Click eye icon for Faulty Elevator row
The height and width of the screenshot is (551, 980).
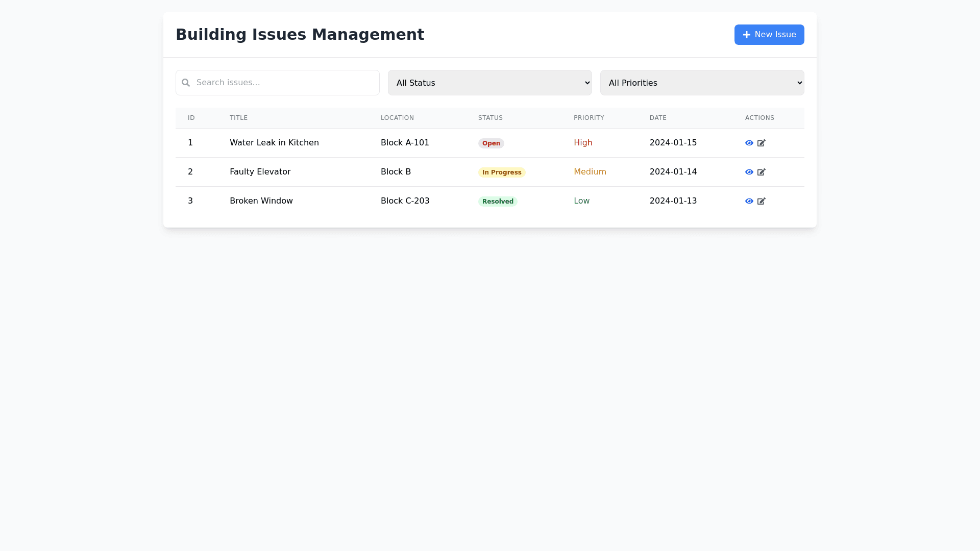point(749,172)
